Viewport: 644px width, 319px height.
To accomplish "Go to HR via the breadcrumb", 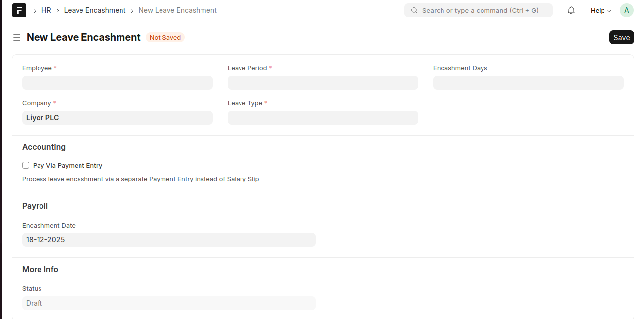I will pos(46,10).
